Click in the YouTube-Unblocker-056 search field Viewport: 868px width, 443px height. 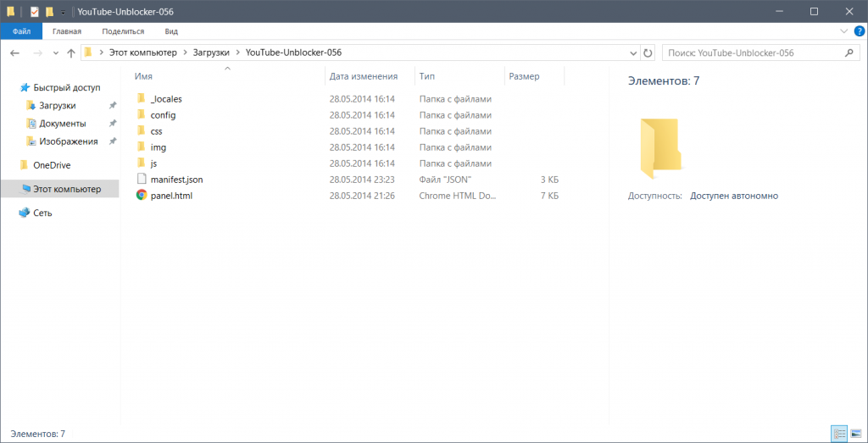(750, 53)
